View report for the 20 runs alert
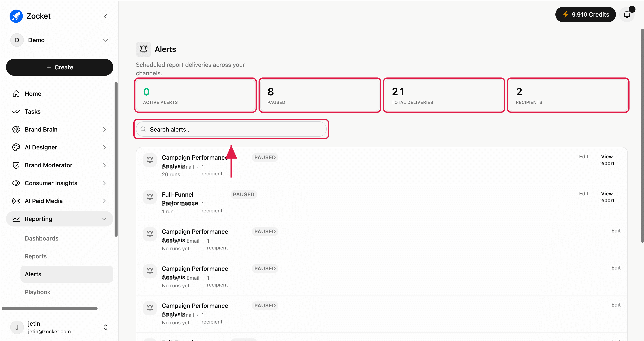Screen dimensions: 644x341 [x=607, y=160]
